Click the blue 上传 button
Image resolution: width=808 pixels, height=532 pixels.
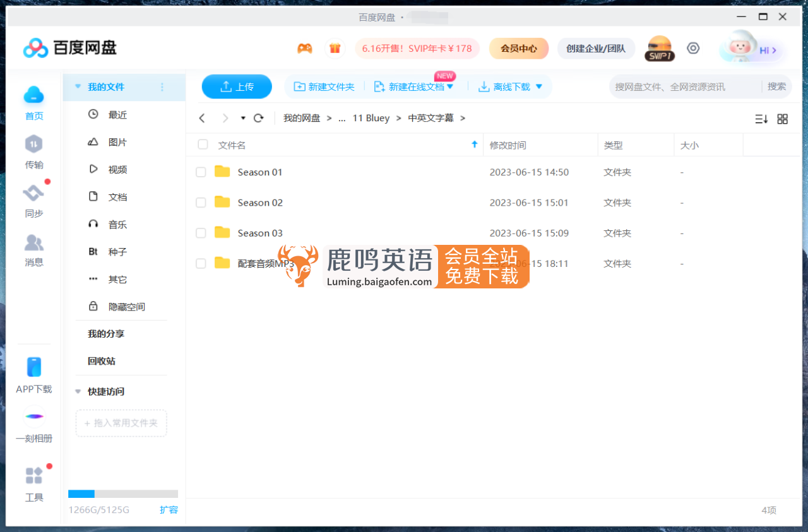coord(237,86)
